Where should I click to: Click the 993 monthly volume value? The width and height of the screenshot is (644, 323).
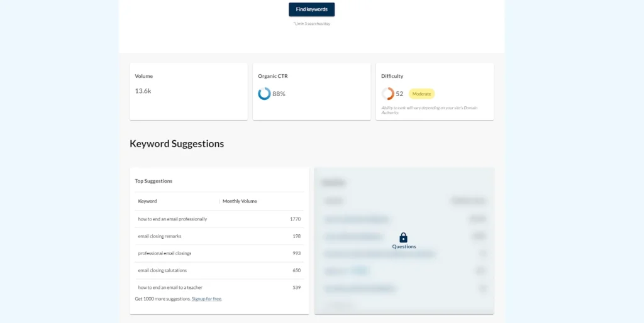point(297,253)
